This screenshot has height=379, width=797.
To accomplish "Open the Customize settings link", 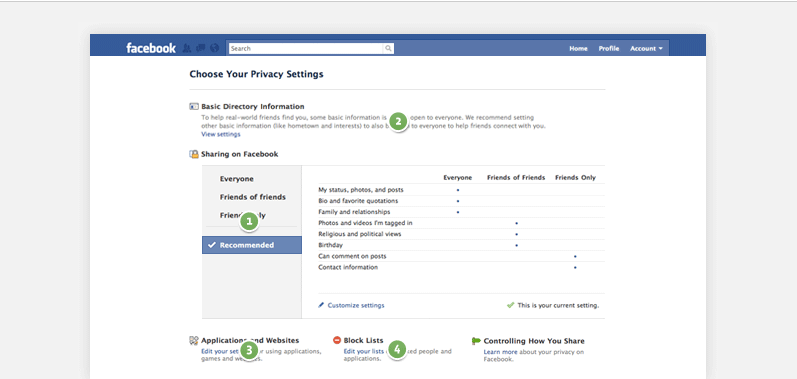I will (x=356, y=305).
